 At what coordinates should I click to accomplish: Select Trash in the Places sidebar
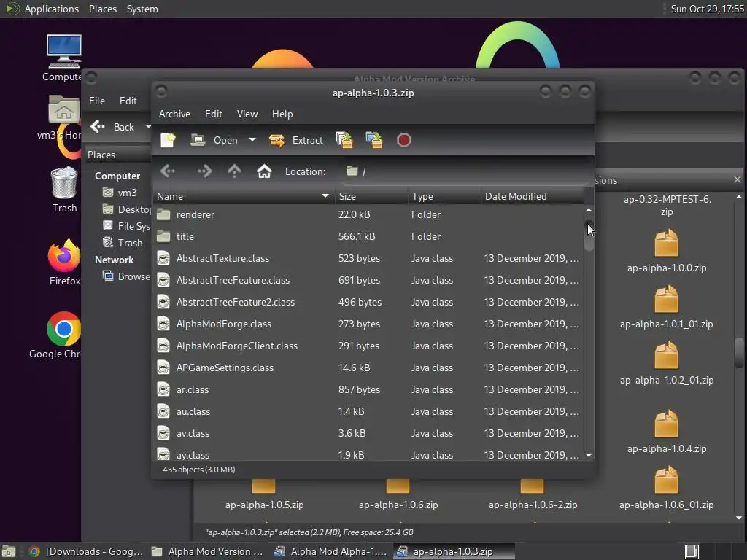click(x=123, y=243)
